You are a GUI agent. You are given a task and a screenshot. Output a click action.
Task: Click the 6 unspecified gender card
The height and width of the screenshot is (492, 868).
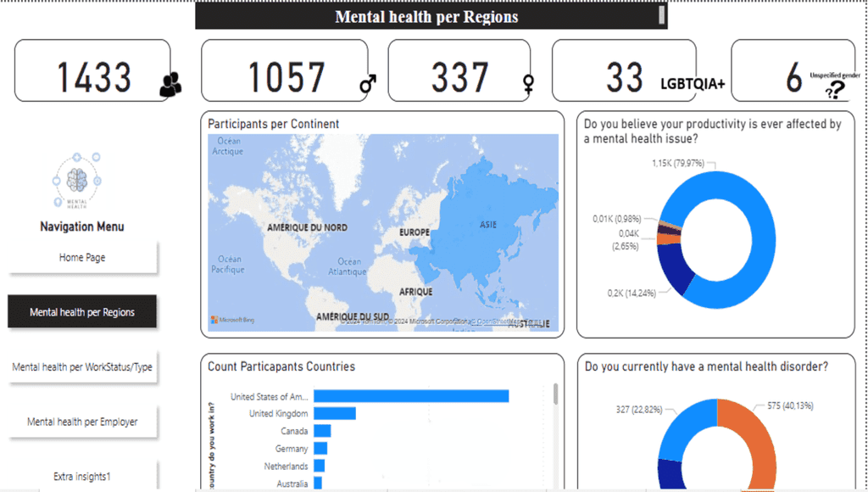tap(793, 70)
